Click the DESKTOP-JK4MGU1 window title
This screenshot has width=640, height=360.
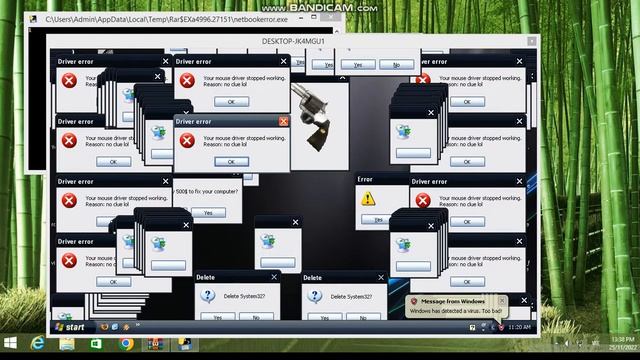pyautogui.click(x=293, y=41)
